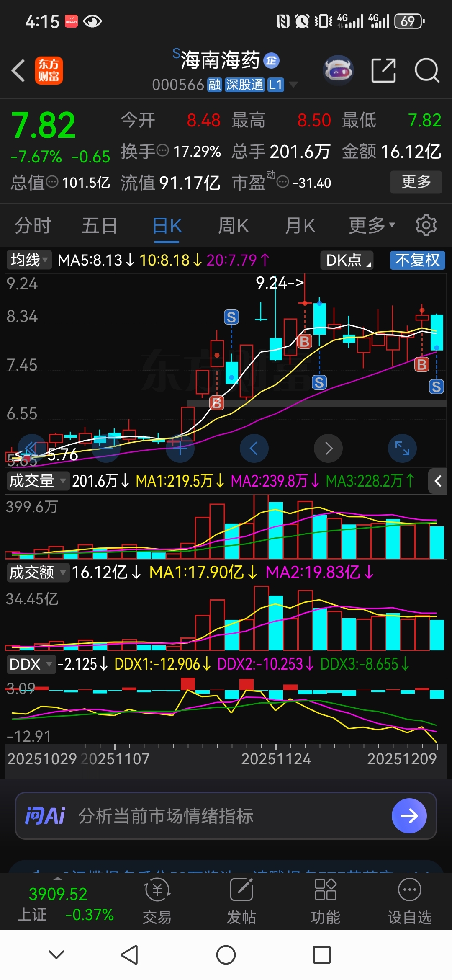Viewport: 452px width, 980px height.
Task: Go back with the left arrow
Action: 18,70
